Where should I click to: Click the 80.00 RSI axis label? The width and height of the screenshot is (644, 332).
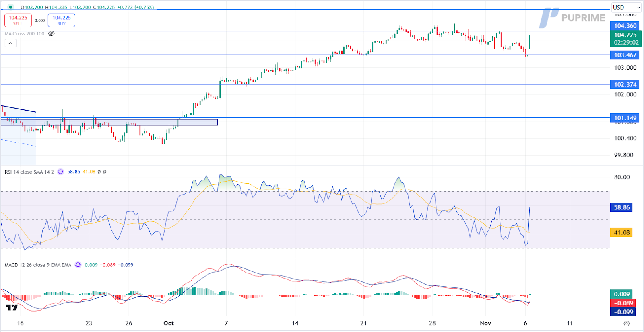coord(622,177)
